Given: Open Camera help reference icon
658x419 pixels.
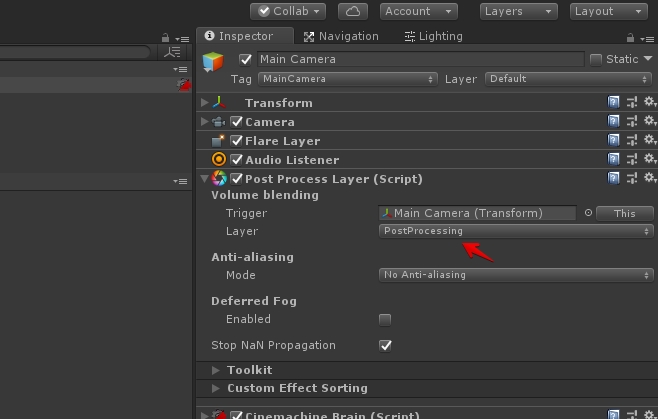Looking at the screenshot, I should tap(613, 121).
